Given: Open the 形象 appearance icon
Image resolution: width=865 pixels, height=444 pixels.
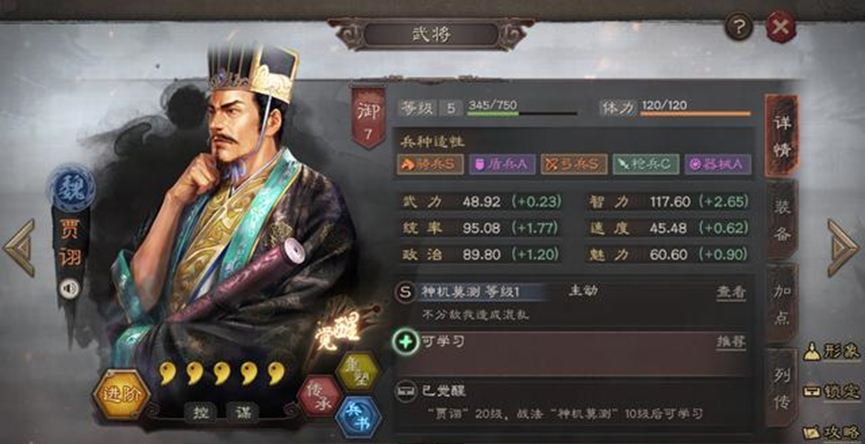Looking at the screenshot, I should coord(832,351).
